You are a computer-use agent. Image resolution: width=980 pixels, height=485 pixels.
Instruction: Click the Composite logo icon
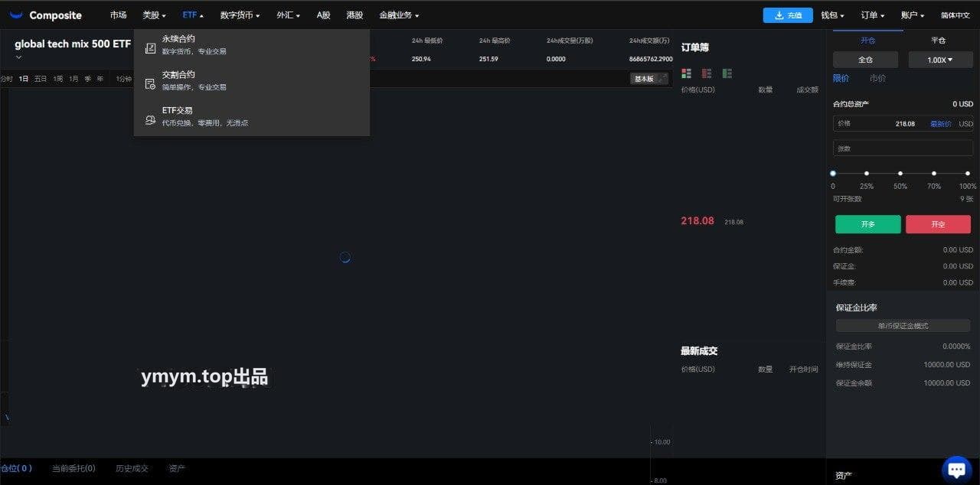coord(16,15)
